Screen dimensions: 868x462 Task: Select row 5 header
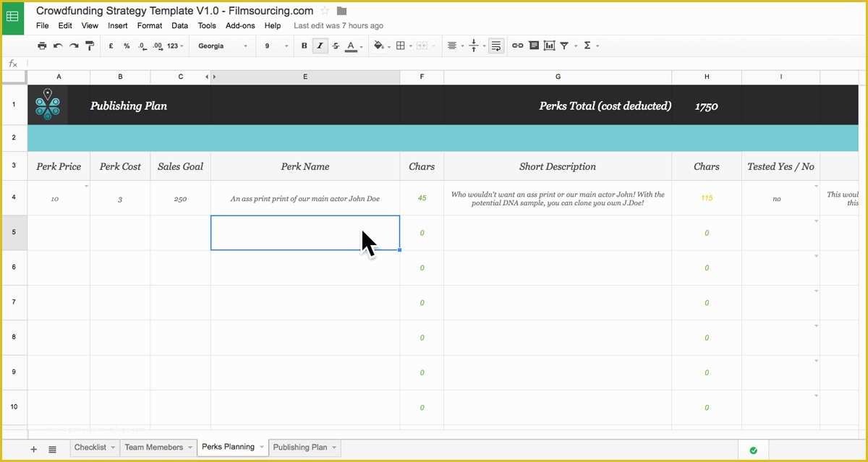14,233
